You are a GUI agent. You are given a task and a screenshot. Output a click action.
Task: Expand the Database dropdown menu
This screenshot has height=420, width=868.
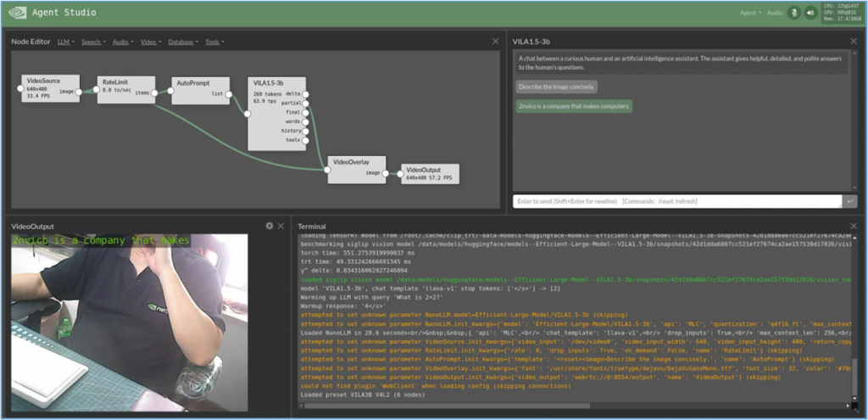[183, 42]
